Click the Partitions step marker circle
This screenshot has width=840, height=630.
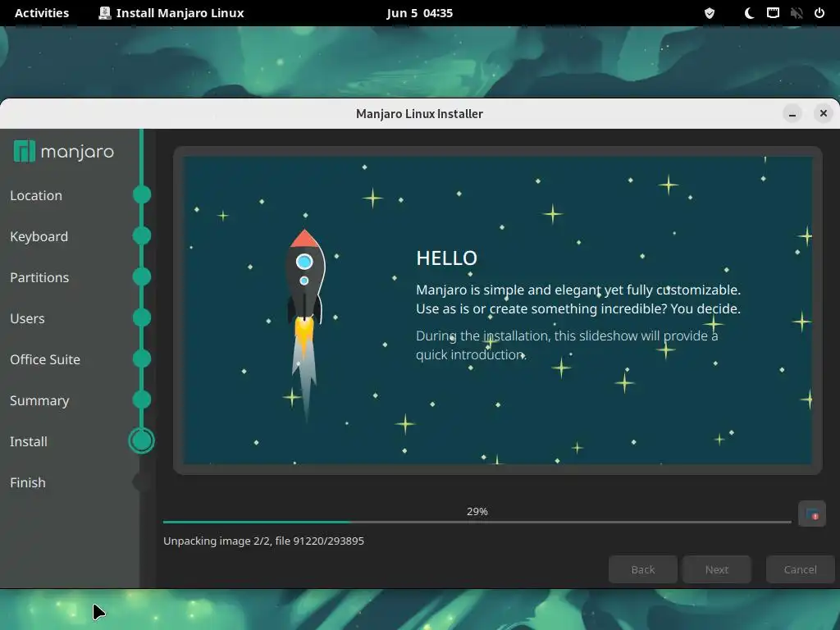pyautogui.click(x=142, y=276)
